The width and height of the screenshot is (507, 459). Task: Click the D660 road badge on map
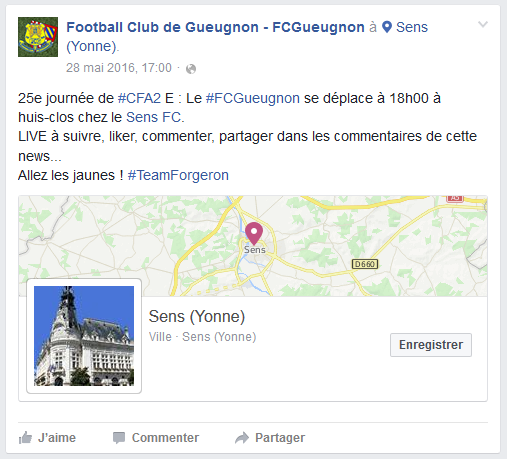(x=365, y=264)
